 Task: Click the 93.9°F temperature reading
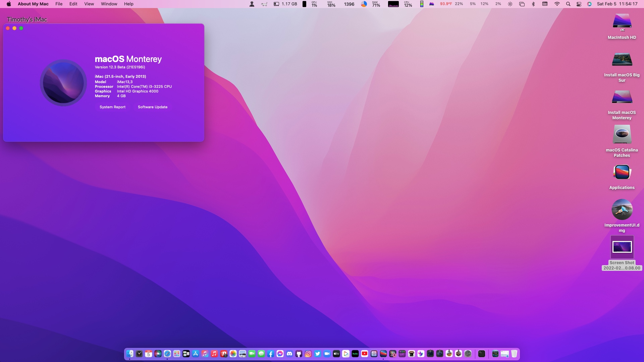[x=446, y=4]
